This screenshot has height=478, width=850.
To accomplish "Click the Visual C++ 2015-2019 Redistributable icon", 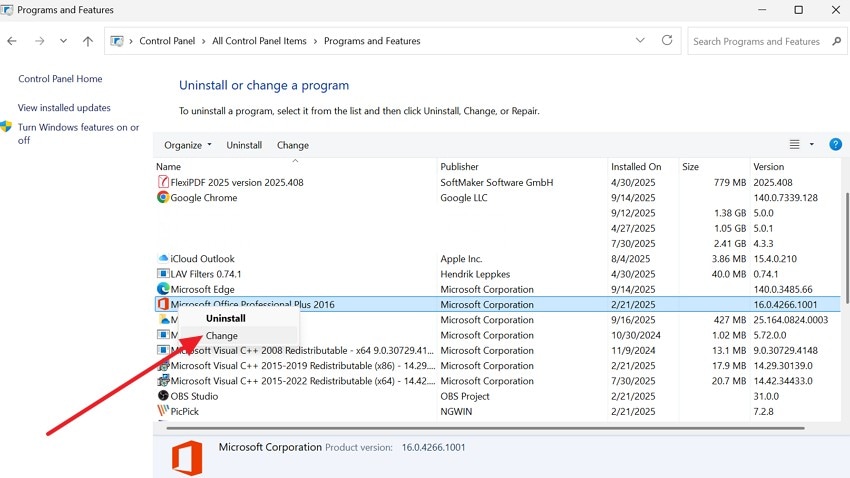I will coord(163,365).
